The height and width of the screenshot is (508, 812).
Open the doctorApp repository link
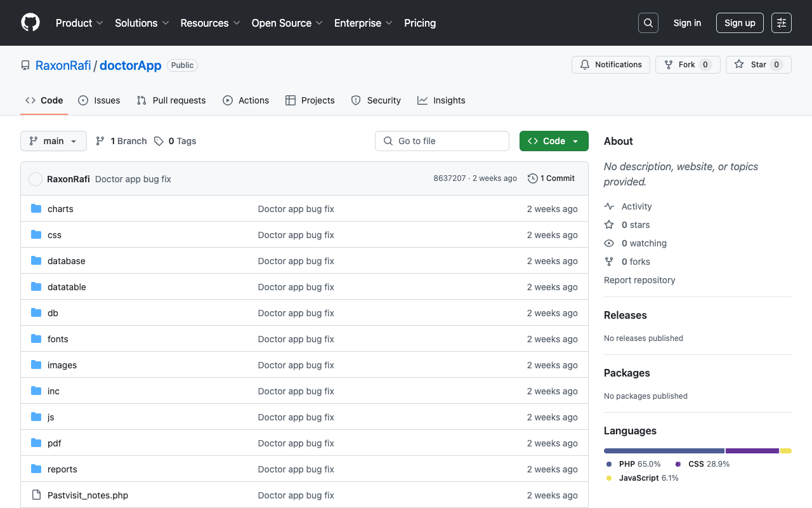coord(131,65)
